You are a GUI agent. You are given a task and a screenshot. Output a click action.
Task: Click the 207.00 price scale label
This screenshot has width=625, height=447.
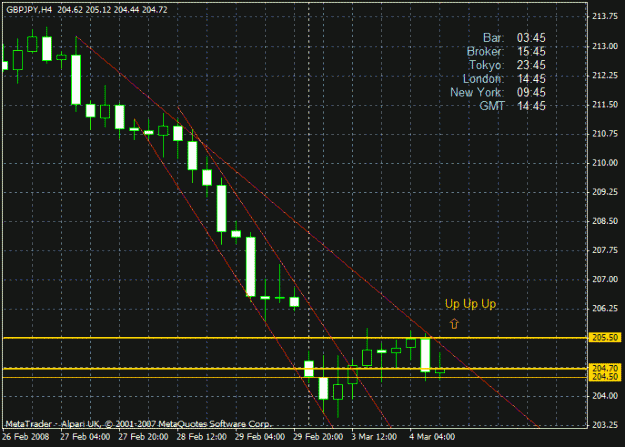pyautogui.click(x=605, y=279)
